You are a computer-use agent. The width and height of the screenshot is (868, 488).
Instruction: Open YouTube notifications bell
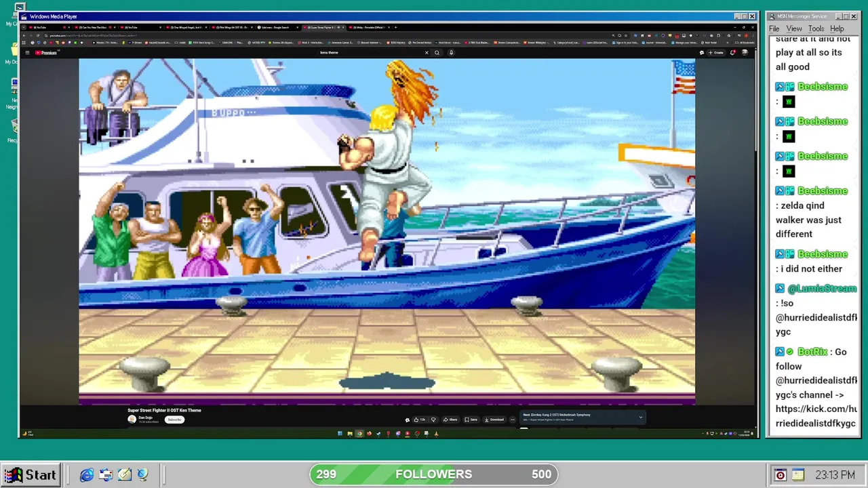point(733,52)
